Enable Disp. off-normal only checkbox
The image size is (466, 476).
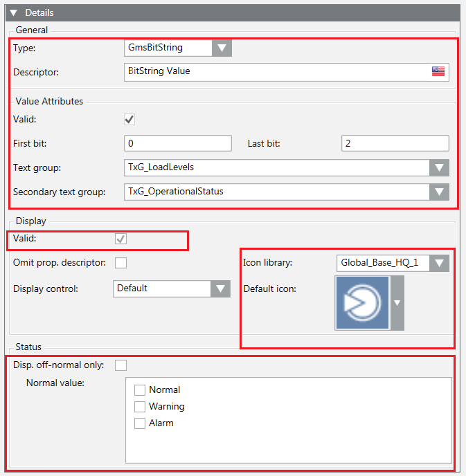(120, 365)
